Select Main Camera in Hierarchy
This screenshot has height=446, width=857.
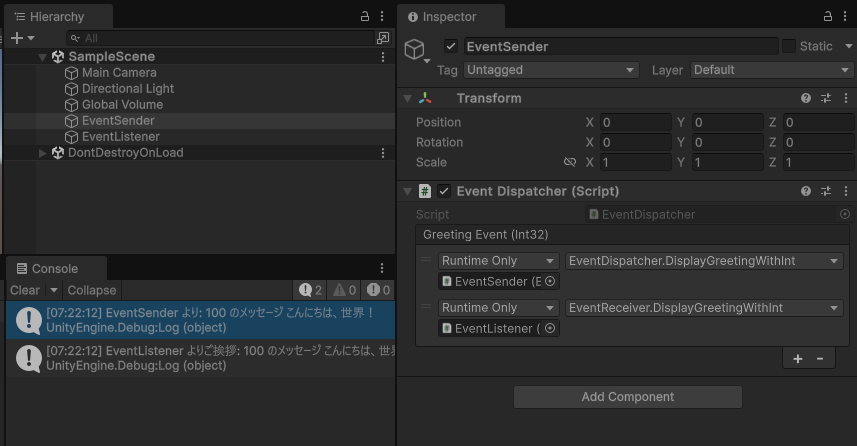tap(119, 73)
